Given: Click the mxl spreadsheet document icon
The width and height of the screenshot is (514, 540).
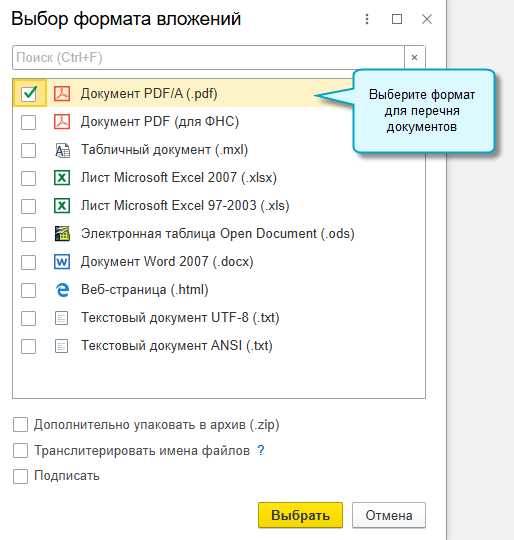Looking at the screenshot, I should coord(62,150).
